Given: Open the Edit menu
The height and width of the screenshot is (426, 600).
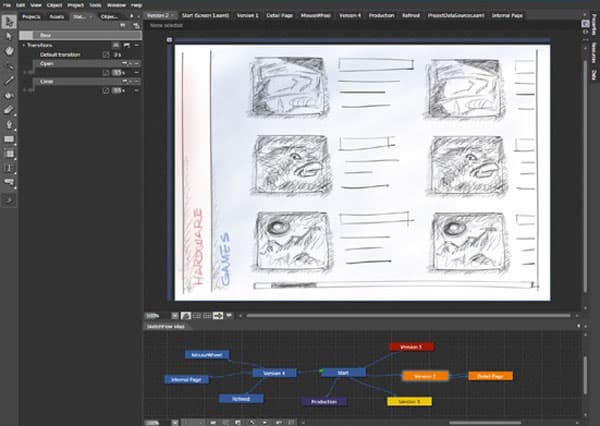Looking at the screenshot, I should click(20, 5).
